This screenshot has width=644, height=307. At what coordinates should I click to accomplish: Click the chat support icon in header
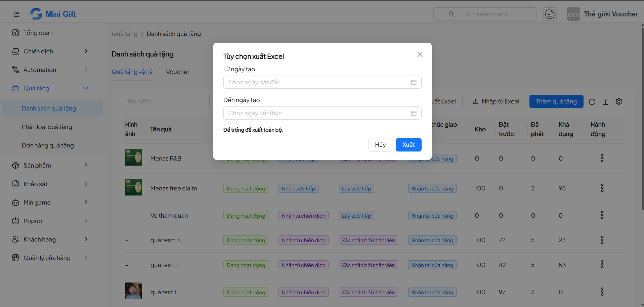[550, 14]
